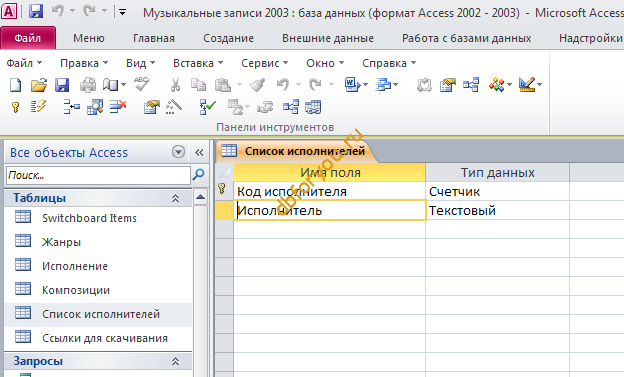Switch to the 'Меню' ribbon tab
The width and height of the screenshot is (624, 377).
(x=89, y=38)
